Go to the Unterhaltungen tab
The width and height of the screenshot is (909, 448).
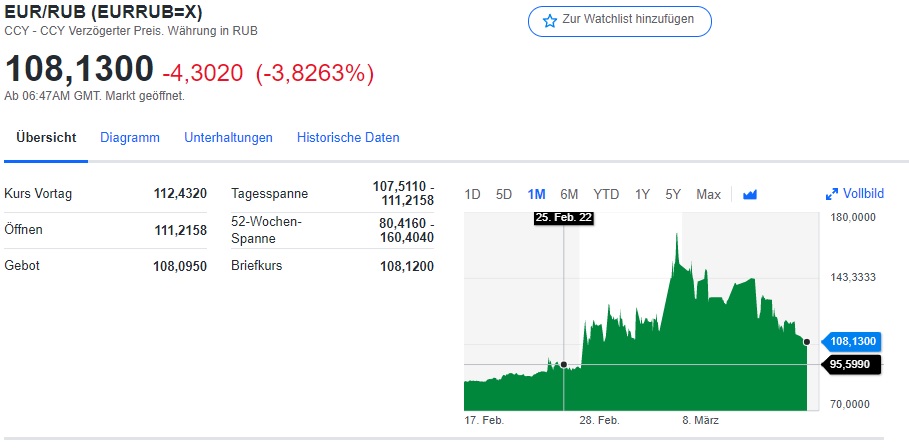(228, 138)
